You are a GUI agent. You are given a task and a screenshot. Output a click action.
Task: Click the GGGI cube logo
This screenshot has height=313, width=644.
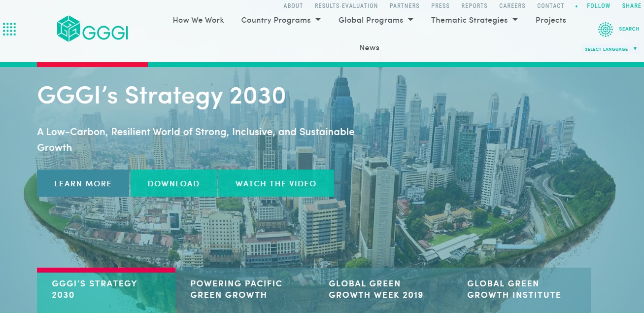[68, 29]
